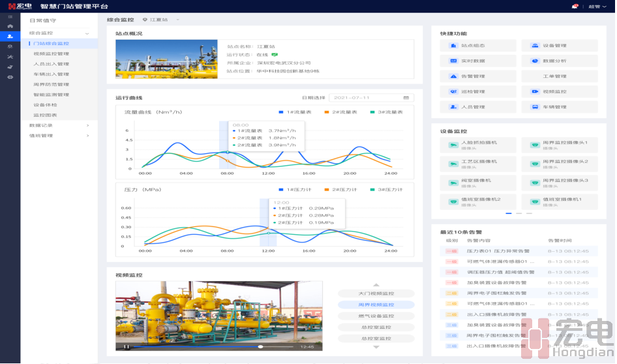Click the wrench tools icon in sidebar

[x=10, y=57]
